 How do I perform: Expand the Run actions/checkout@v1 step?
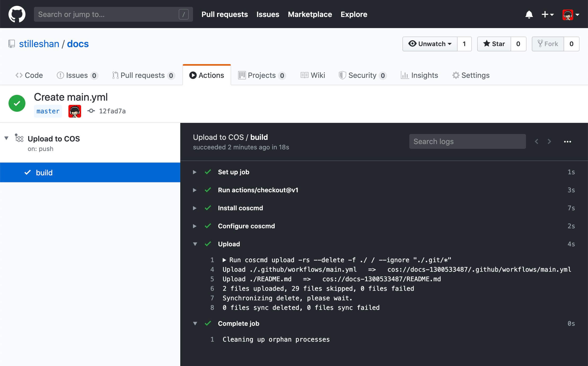pos(195,190)
